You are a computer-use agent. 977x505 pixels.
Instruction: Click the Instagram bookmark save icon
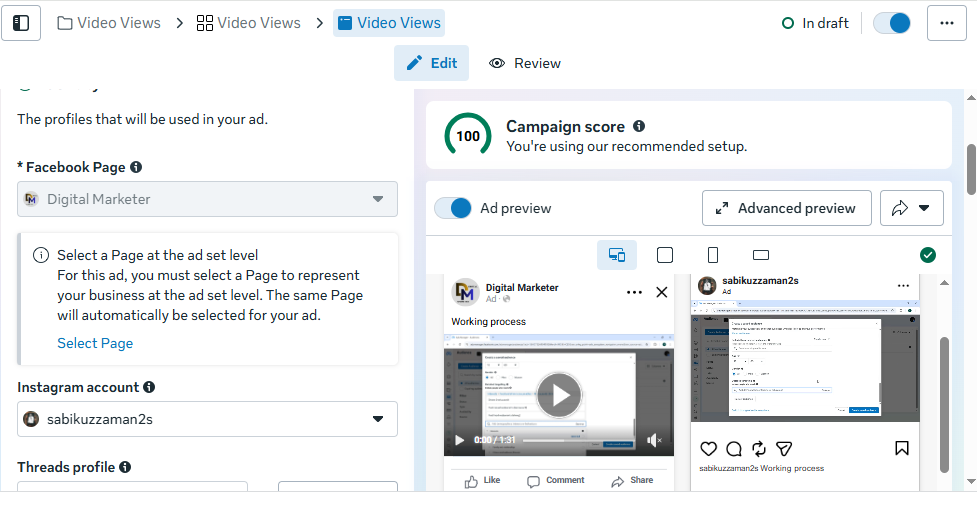pyautogui.click(x=901, y=448)
